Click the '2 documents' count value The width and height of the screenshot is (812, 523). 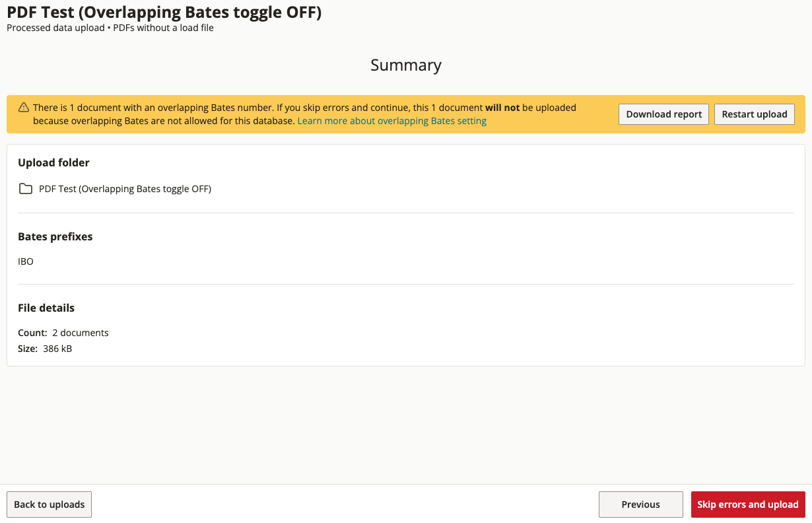(81, 333)
